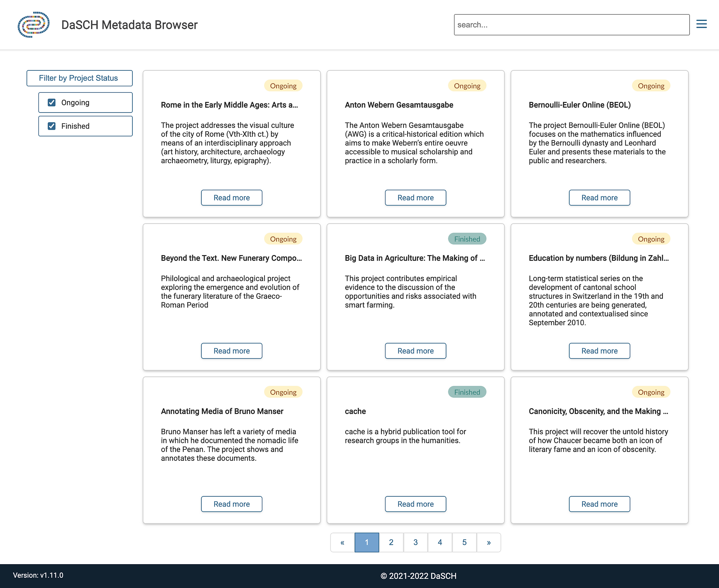Click Ongoing badge on Rome project card
This screenshot has height=588, width=719.
pyautogui.click(x=283, y=86)
